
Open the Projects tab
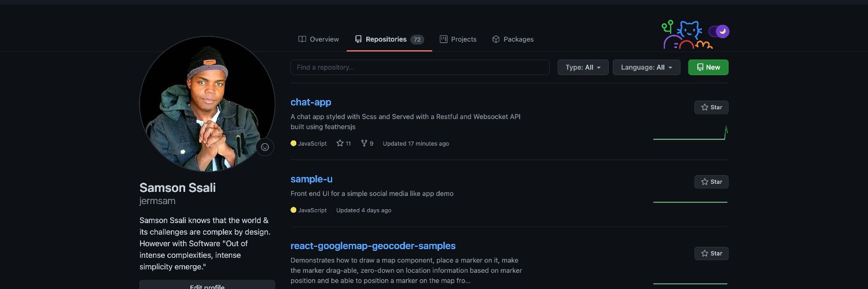click(458, 39)
